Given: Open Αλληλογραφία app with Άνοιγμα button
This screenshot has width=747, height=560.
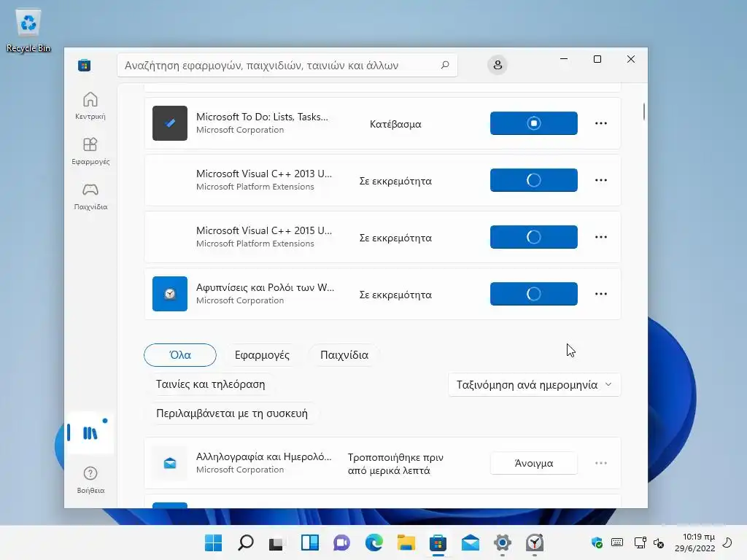Looking at the screenshot, I should (x=533, y=463).
